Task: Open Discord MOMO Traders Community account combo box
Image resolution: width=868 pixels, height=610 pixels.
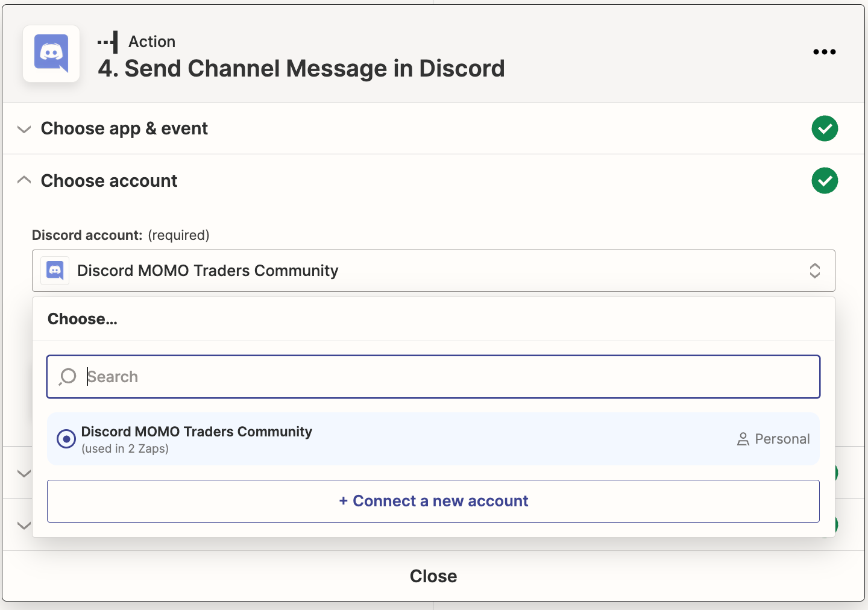Action: pos(433,271)
